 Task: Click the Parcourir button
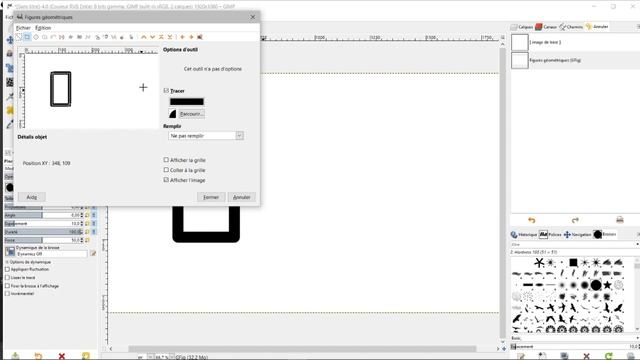pos(191,114)
